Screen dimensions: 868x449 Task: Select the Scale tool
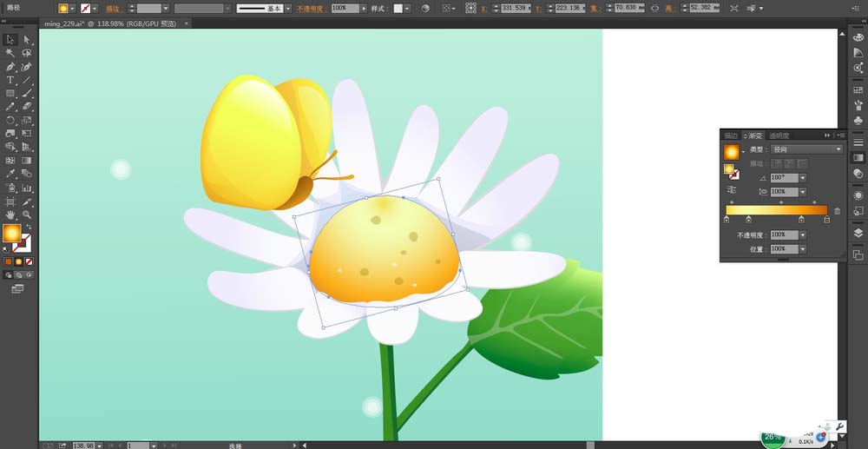tap(27, 120)
